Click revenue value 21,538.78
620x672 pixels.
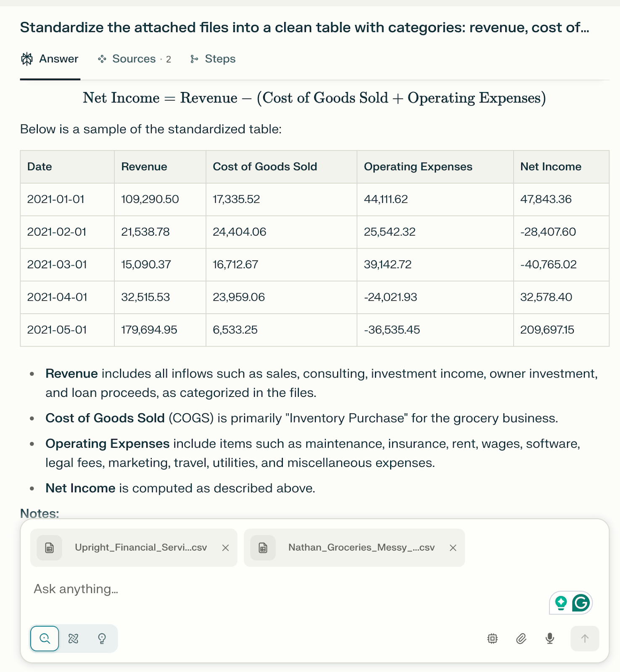point(145,232)
